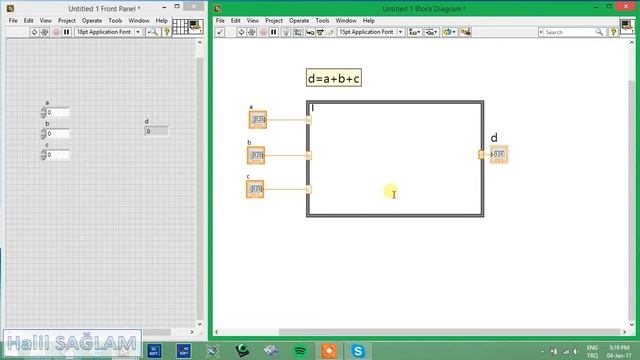This screenshot has width=640, height=360.
Task: Open View menu in Block Diagram
Action: 253,20
